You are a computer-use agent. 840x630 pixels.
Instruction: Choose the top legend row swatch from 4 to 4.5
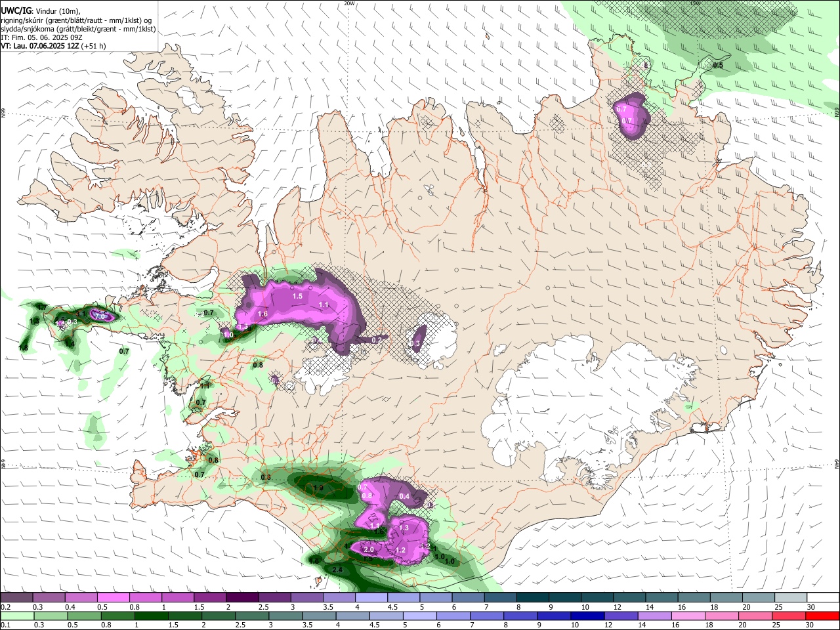(x=370, y=598)
